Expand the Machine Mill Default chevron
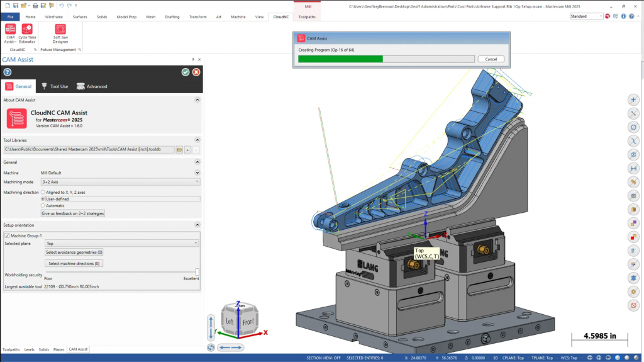Viewport: 644px width, 362px height. pos(197,173)
